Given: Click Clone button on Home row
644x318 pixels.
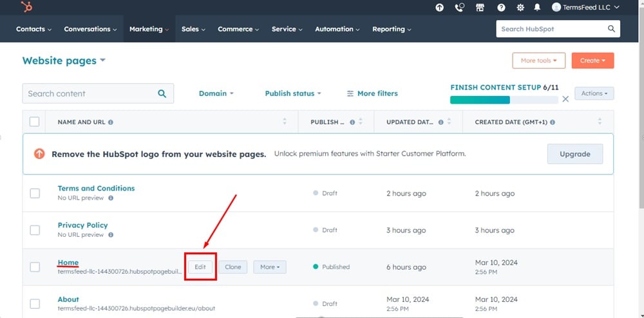Looking at the screenshot, I should click(x=233, y=267).
